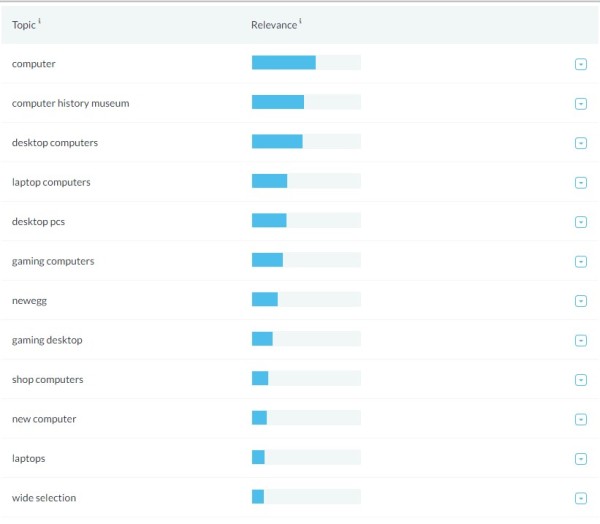Click the Topic column header
The height and width of the screenshot is (524, 600).
pyautogui.click(x=24, y=25)
